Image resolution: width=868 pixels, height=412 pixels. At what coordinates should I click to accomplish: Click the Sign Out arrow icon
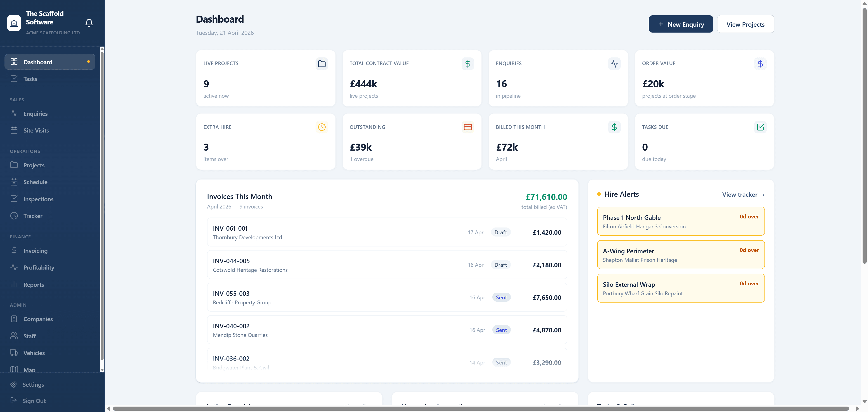coord(14,400)
